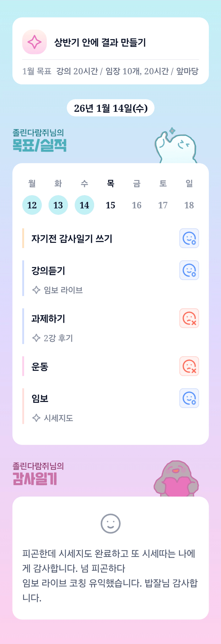Tap smiley status icon for 자기전 감사일기 쓰기
Image resolution: width=221 pixels, height=644 pixels.
pos(189,238)
